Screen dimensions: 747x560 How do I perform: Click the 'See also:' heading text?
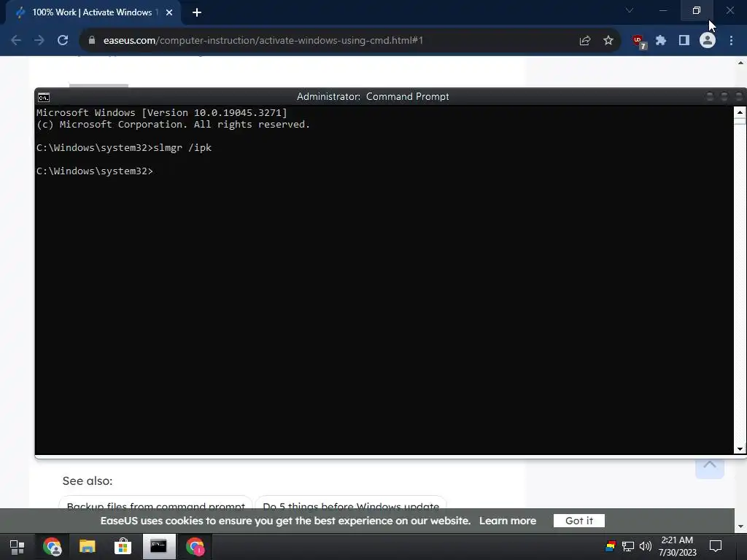pyautogui.click(x=88, y=481)
